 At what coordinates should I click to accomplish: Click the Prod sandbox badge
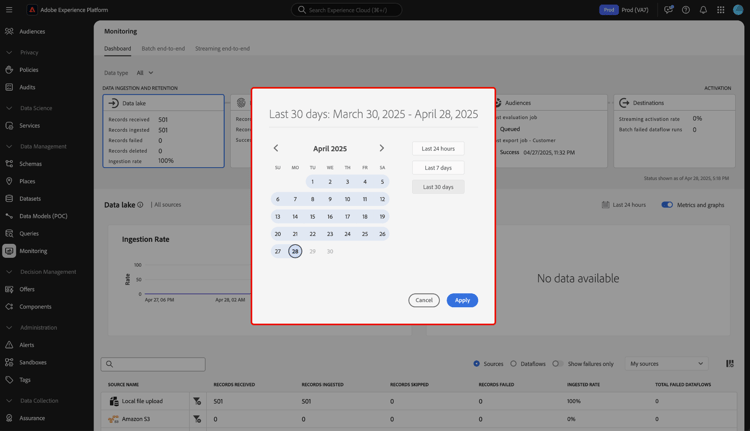608,10
